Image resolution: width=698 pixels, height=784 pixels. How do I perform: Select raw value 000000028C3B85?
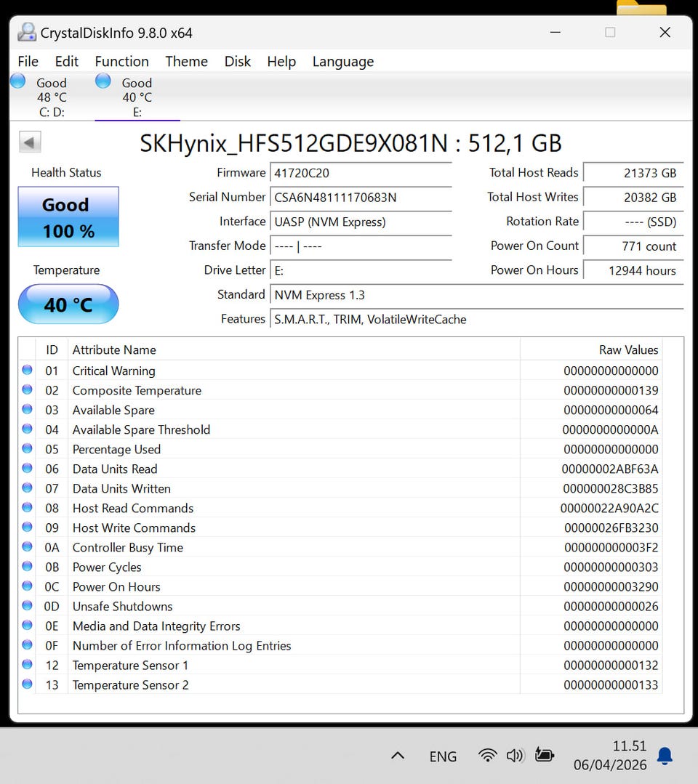(611, 488)
